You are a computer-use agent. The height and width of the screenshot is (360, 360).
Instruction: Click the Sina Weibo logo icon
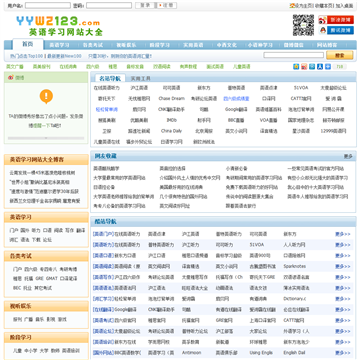pyautogui.click(x=322, y=20)
